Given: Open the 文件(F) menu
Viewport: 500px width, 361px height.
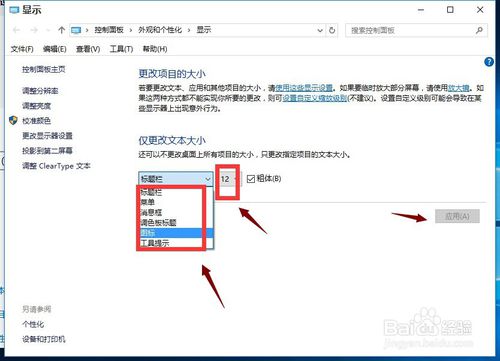Looking at the screenshot, I should click(22, 49).
